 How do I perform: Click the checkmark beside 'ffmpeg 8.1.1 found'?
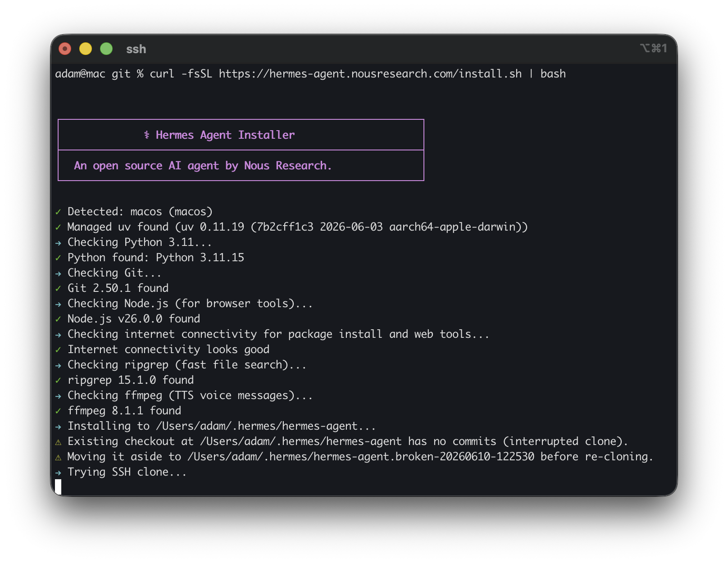click(x=58, y=411)
